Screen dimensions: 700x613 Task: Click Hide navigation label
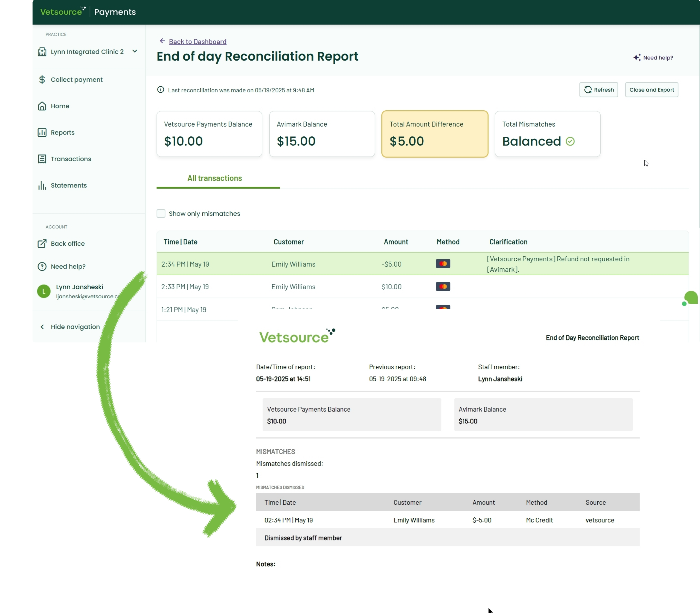point(75,327)
